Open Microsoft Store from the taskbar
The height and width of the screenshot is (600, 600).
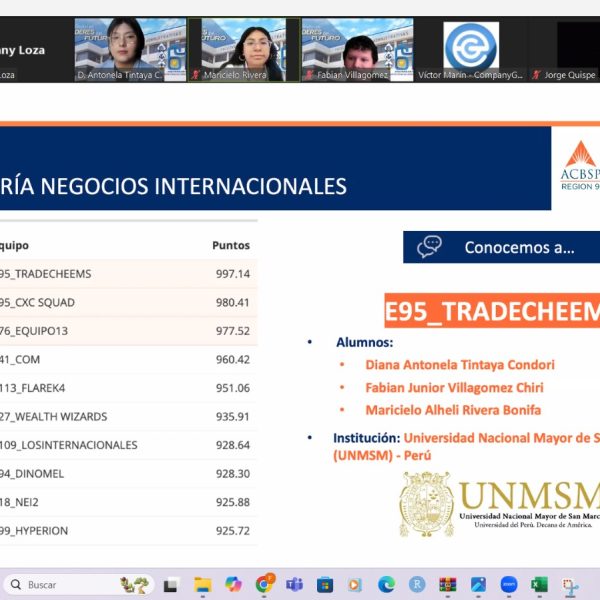pos(325,585)
